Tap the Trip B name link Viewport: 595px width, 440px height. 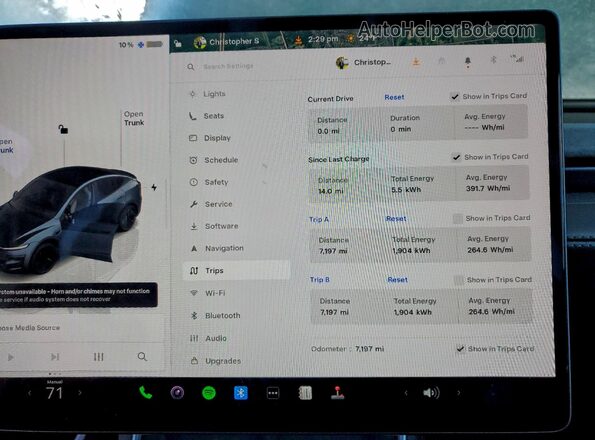tap(320, 280)
